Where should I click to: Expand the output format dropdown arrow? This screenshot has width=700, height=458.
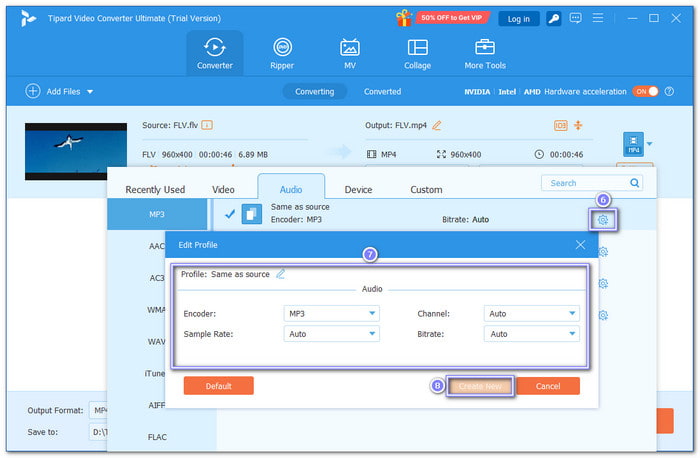(650, 144)
